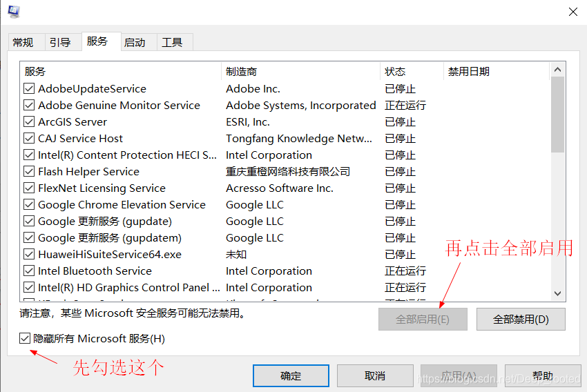Uncheck CAJ Service Host checkbox

point(29,139)
